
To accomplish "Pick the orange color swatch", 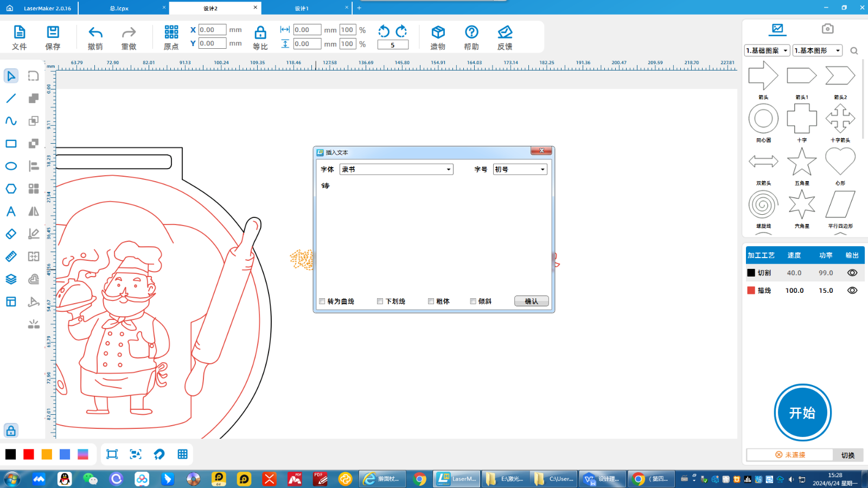I will [x=47, y=454].
